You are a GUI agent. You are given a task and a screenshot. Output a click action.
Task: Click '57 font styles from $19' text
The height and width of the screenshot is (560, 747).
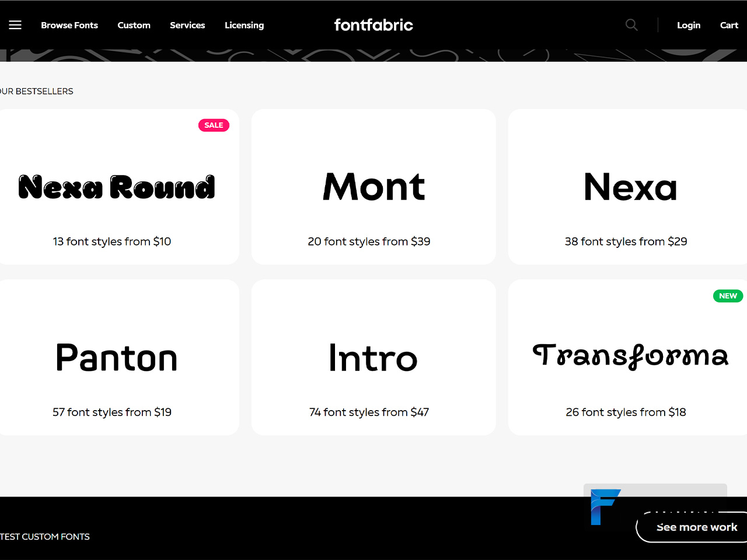coord(112,412)
